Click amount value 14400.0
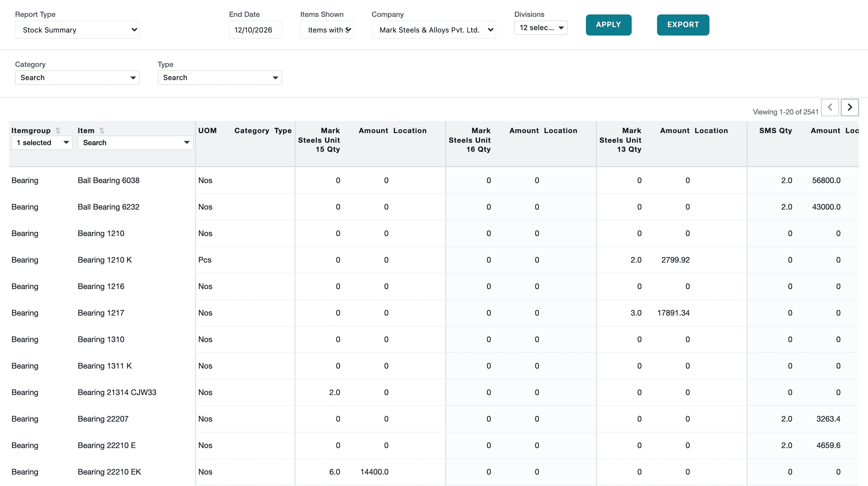 [374, 472]
